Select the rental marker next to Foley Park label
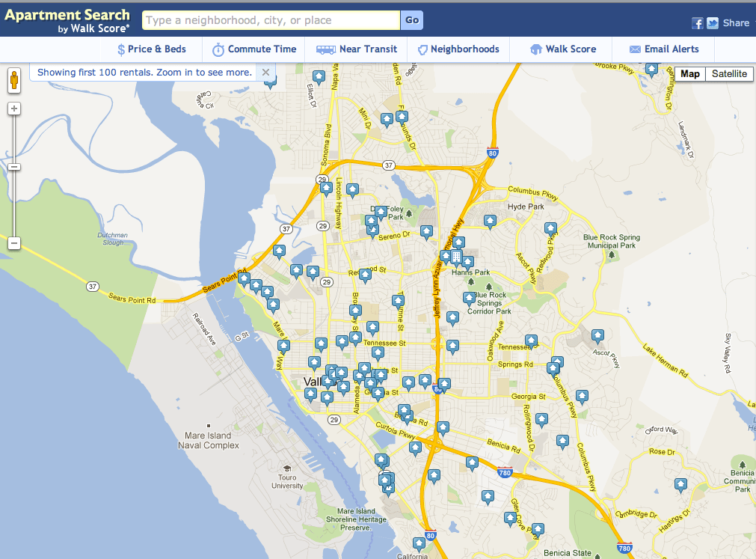The image size is (756, 559). point(381,213)
